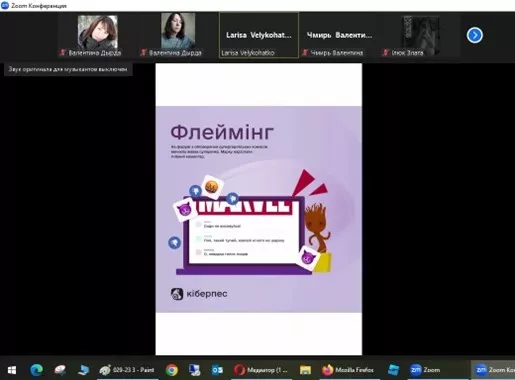Launch Microsoft Edge from the taskbar
This screenshot has width=515, height=380.
(x=36, y=370)
